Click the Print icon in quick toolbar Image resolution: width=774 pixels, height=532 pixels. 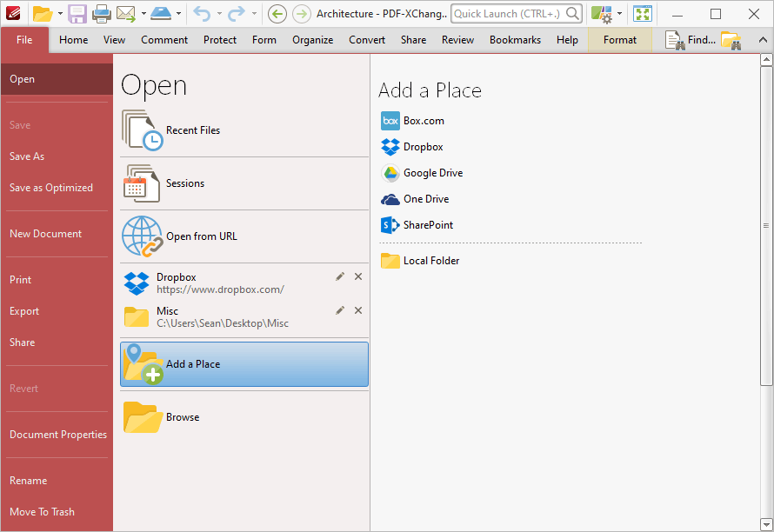point(102,14)
